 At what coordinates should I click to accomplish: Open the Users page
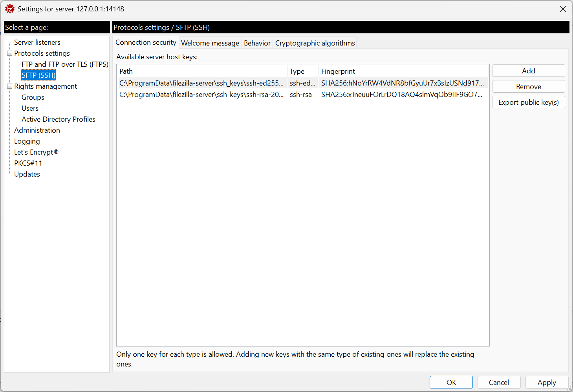(x=30, y=108)
